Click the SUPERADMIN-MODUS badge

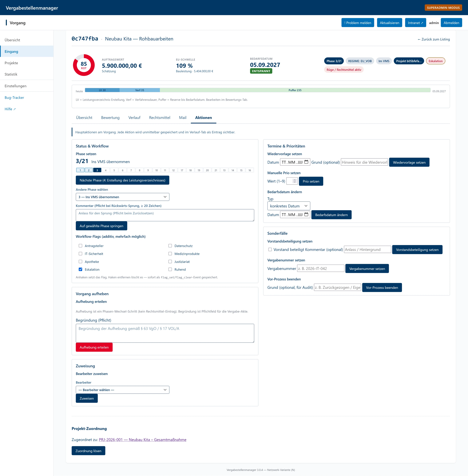tap(443, 8)
